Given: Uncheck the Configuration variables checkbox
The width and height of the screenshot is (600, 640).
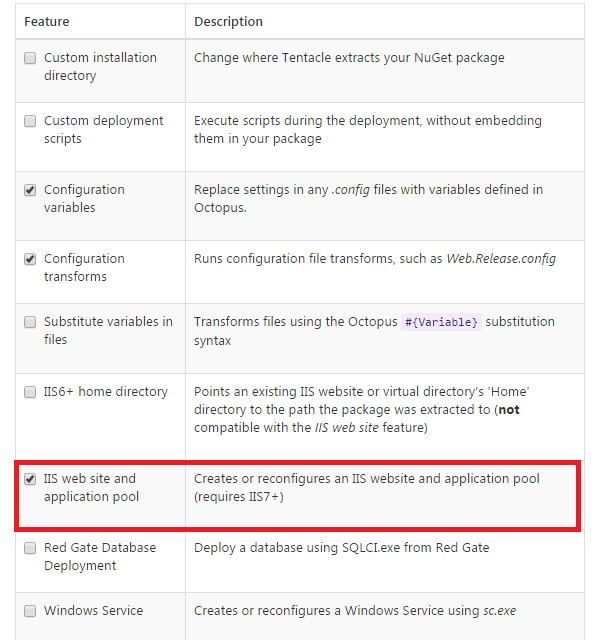Looking at the screenshot, I should tap(30, 190).
